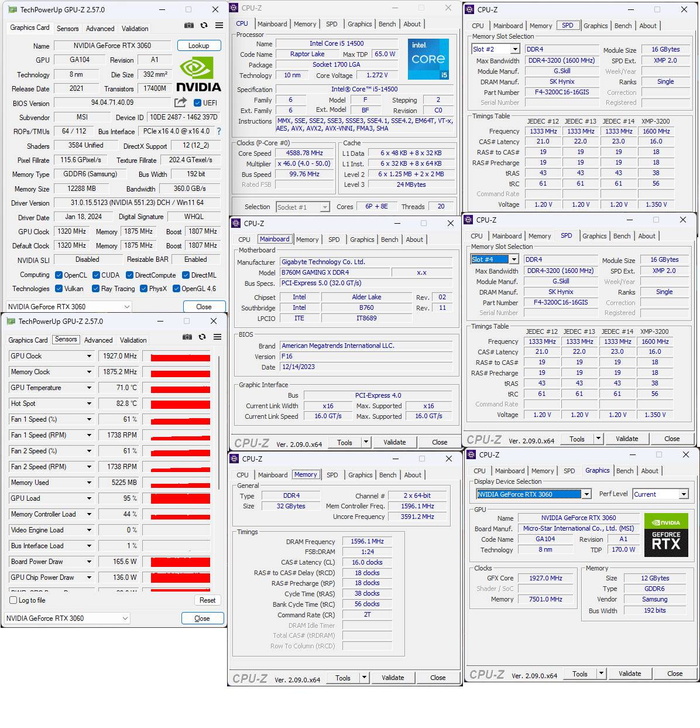The width and height of the screenshot is (700, 728).
Task: Click the Lookup button in GPU-Z
Action: (198, 46)
